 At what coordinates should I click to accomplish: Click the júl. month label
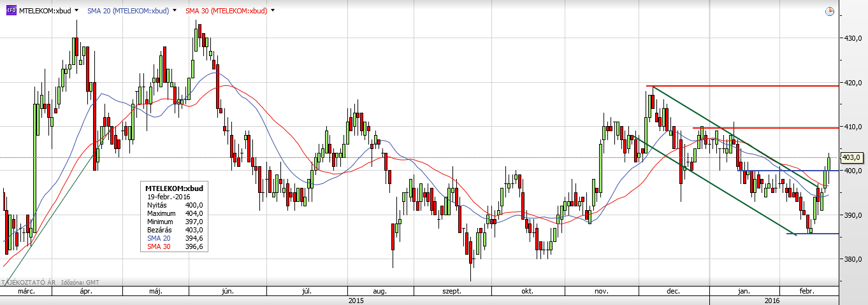(x=306, y=291)
